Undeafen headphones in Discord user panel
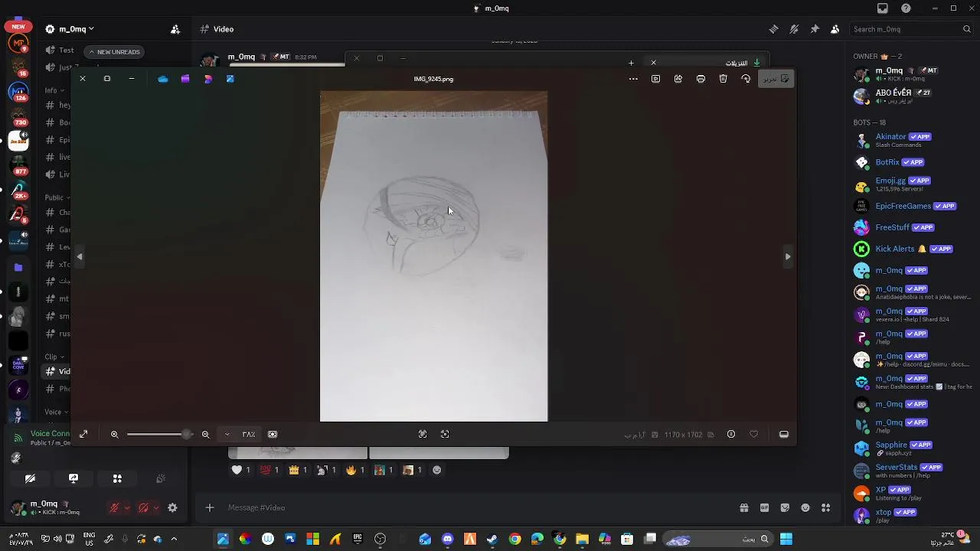Image resolution: width=980 pixels, height=551 pixels. point(143,507)
